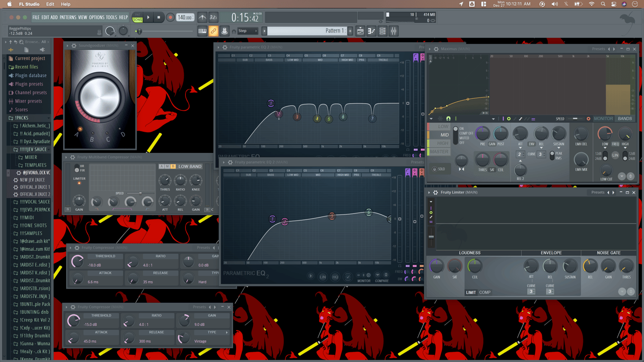The height and width of the screenshot is (362, 644).
Task: Open the Step snap dropdown
Action: coord(248,31)
